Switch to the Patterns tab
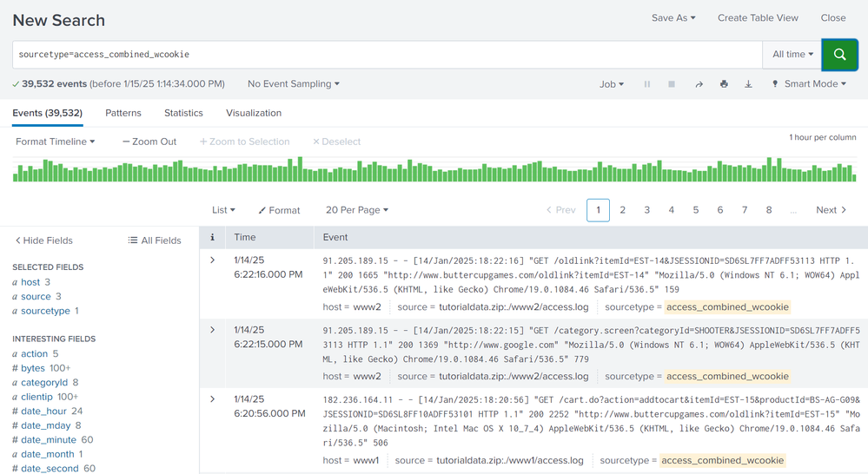Viewport: 868px width, 474px height. (x=123, y=113)
